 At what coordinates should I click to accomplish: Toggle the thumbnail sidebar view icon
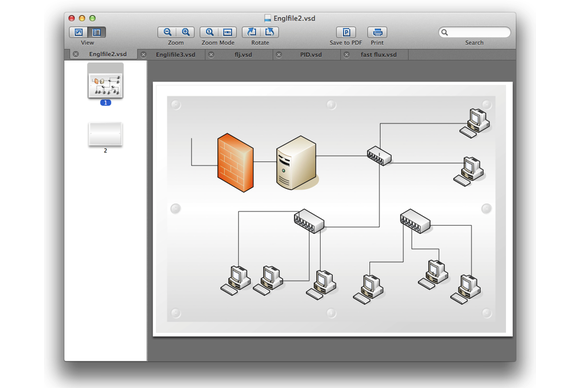coord(97,32)
